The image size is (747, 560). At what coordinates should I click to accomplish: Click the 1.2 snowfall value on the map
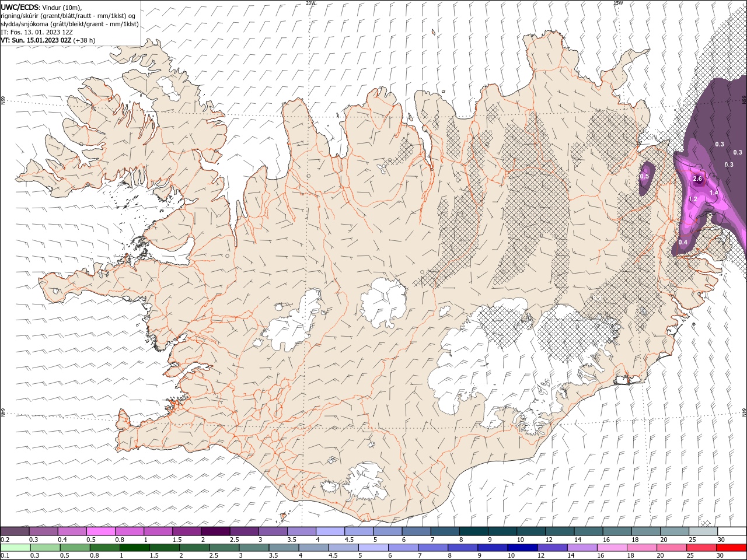click(693, 199)
